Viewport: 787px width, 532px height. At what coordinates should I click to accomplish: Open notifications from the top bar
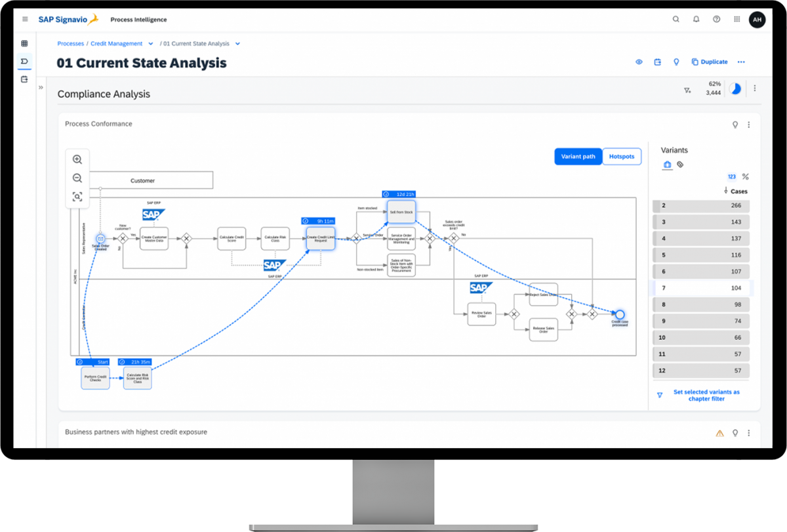696,19
